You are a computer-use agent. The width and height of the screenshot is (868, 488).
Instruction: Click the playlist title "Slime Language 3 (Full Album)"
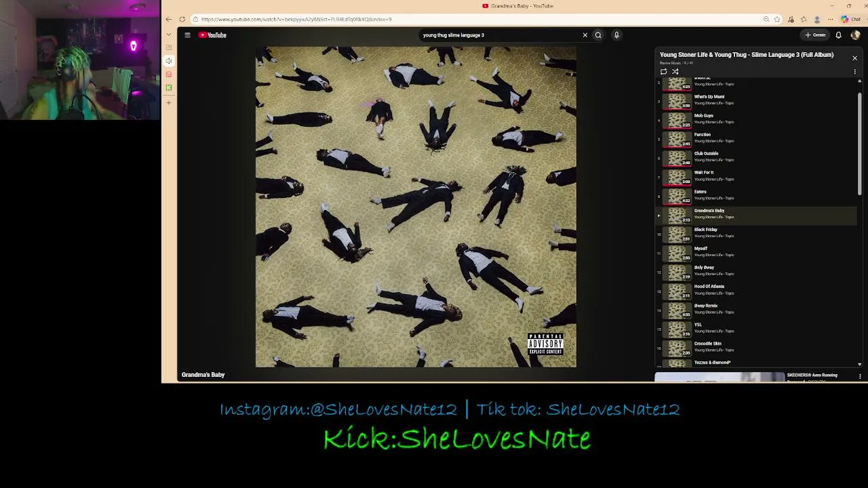(x=747, y=55)
